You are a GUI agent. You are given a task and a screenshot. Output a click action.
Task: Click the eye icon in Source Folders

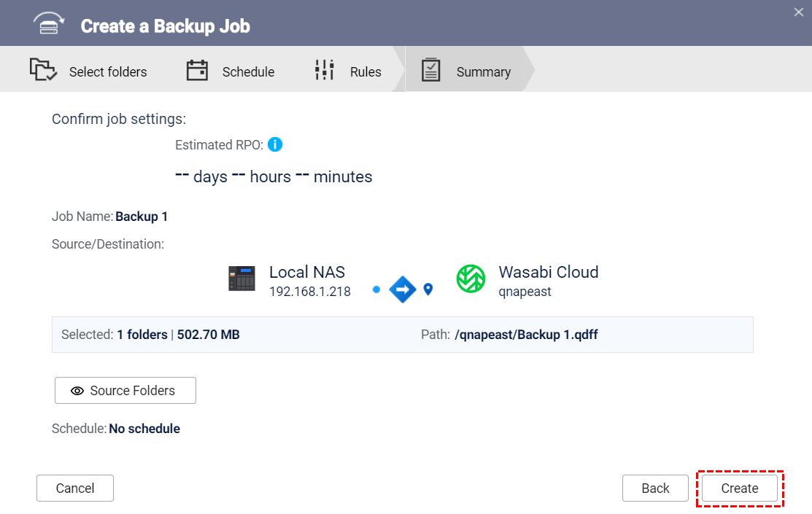(x=77, y=391)
